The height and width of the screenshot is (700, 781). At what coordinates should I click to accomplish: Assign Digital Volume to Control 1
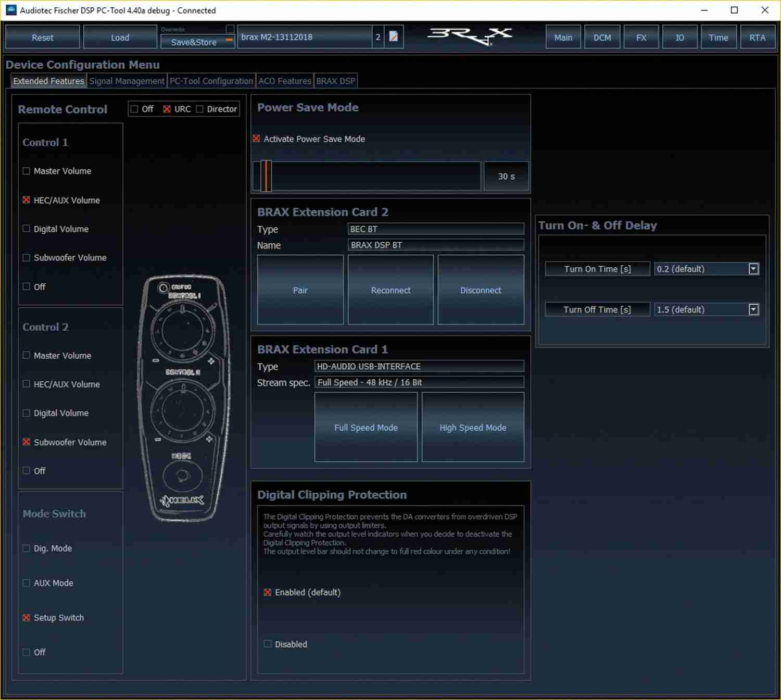point(27,229)
